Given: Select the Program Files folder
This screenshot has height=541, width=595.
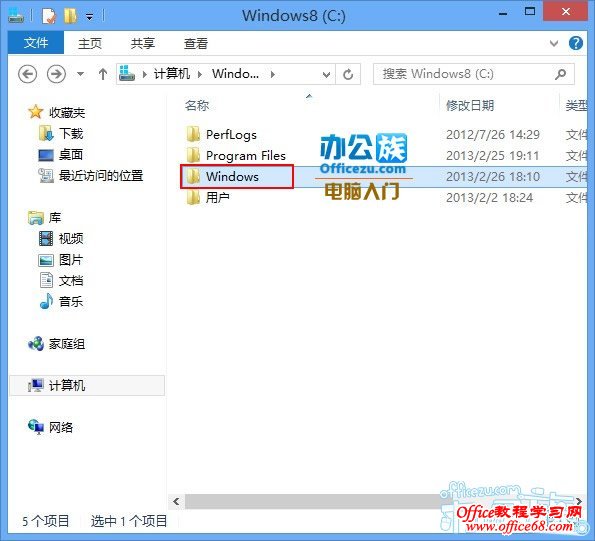Looking at the screenshot, I should (246, 156).
